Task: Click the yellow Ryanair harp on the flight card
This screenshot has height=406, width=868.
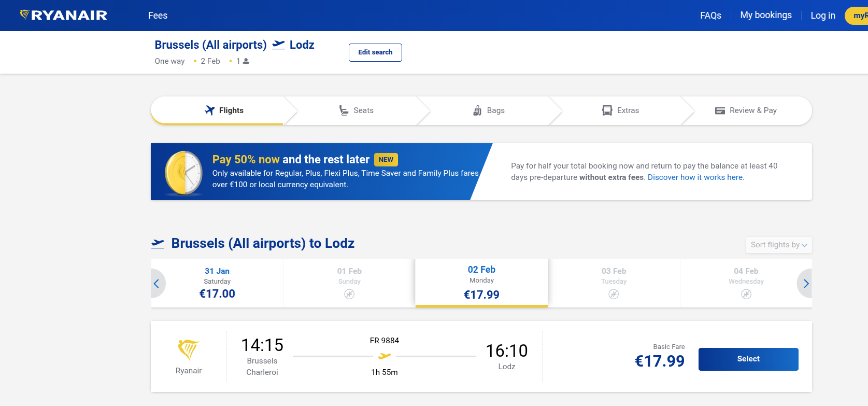Action: (188, 350)
